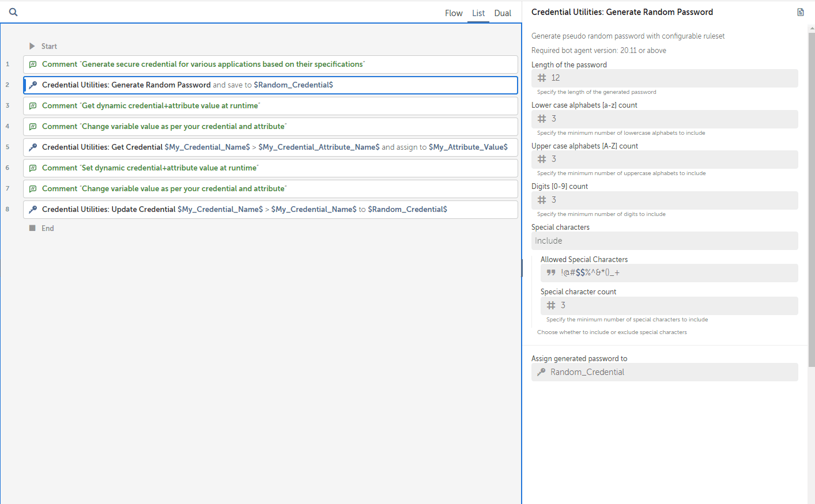
Task: Click number icon in Length of the password field
Action: (x=542, y=78)
